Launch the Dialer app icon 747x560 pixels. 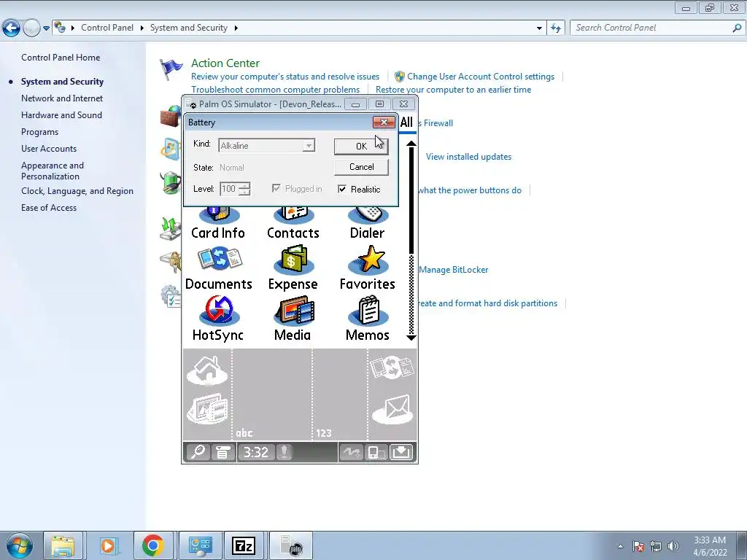[x=368, y=215]
